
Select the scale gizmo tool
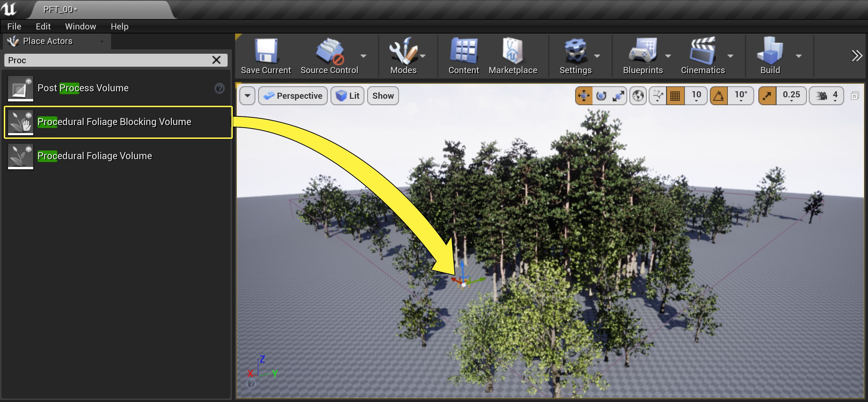click(618, 96)
